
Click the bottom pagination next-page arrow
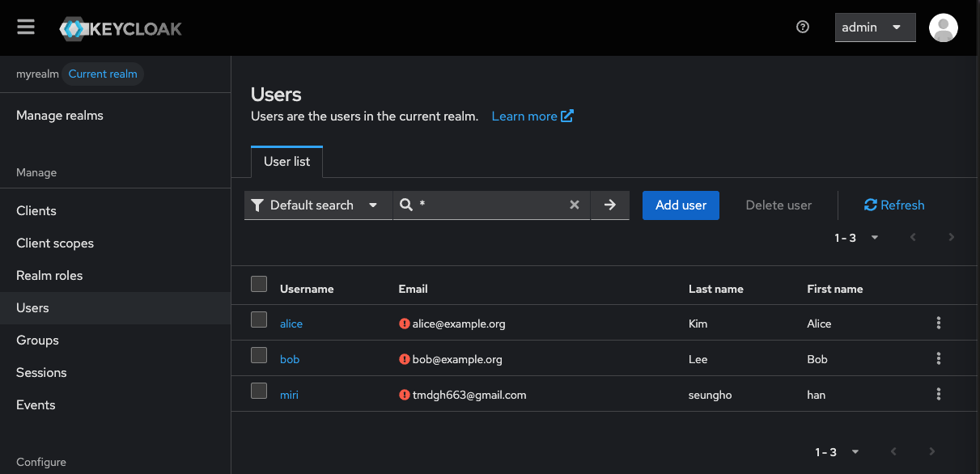(x=932, y=451)
